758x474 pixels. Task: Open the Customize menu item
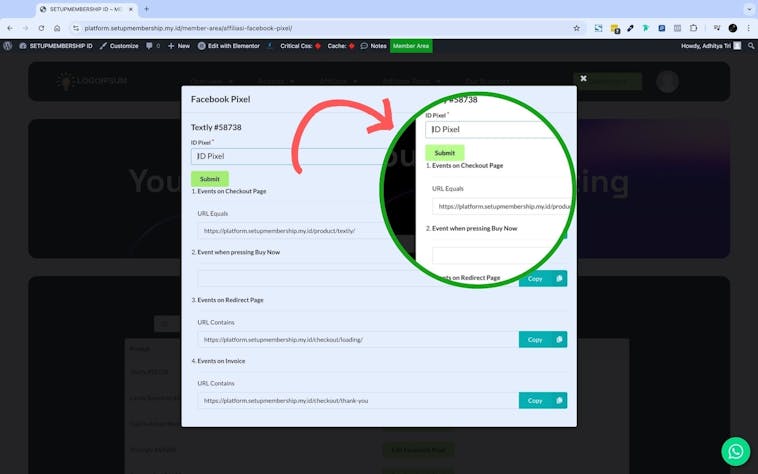click(x=119, y=46)
